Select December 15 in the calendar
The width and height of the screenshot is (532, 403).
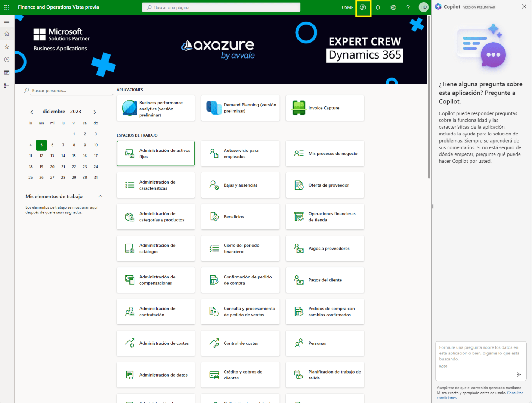tap(74, 156)
